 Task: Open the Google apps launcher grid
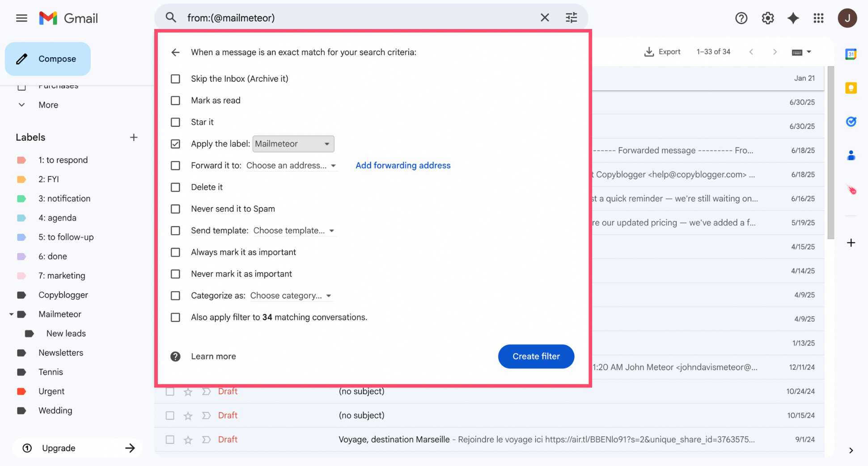pyautogui.click(x=819, y=18)
